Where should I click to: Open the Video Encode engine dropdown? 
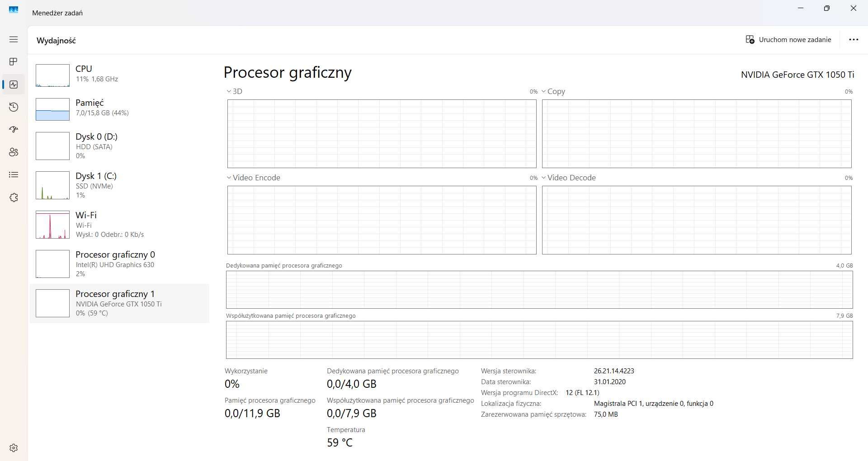253,178
